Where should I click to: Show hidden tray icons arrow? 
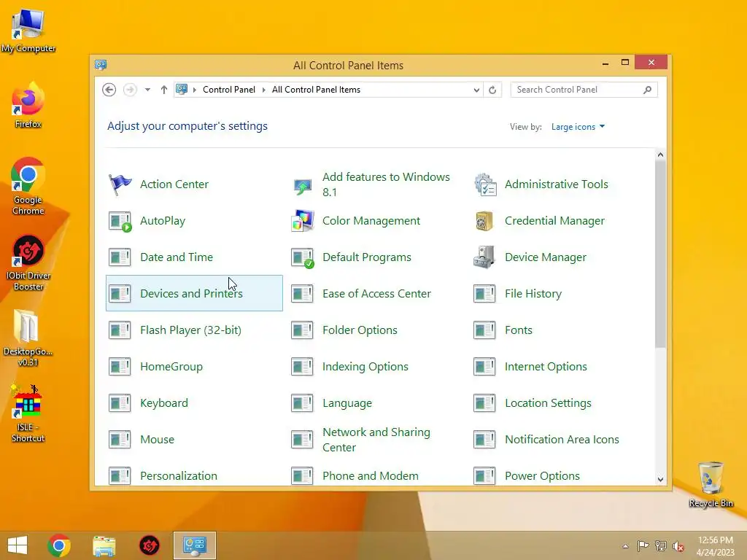(x=625, y=546)
